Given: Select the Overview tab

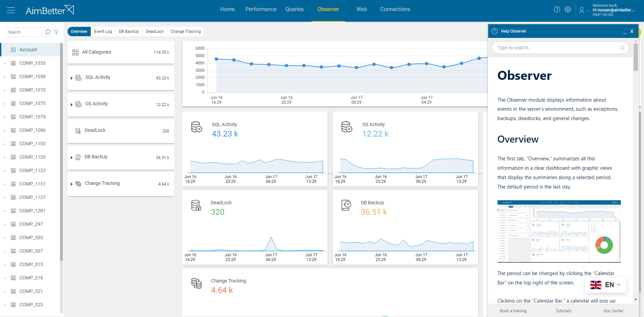Looking at the screenshot, I should pyautogui.click(x=79, y=32).
